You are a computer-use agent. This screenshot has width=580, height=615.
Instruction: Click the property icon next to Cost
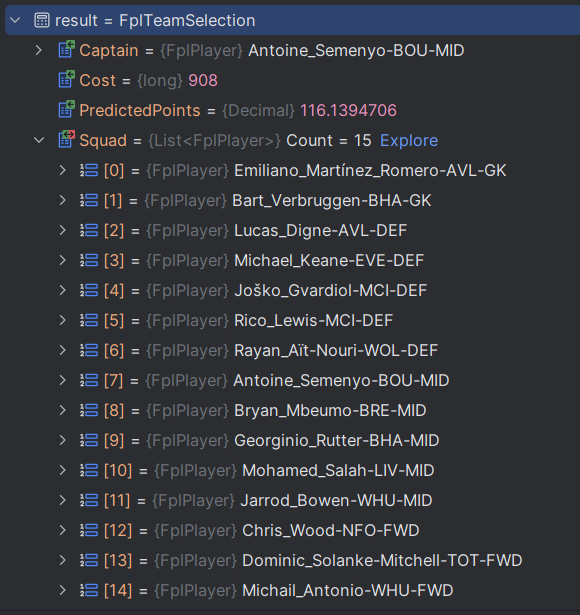point(66,79)
